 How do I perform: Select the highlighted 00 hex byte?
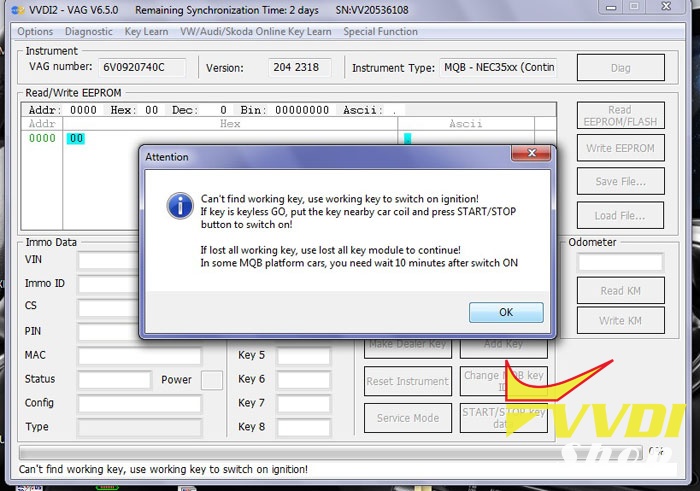point(76,138)
